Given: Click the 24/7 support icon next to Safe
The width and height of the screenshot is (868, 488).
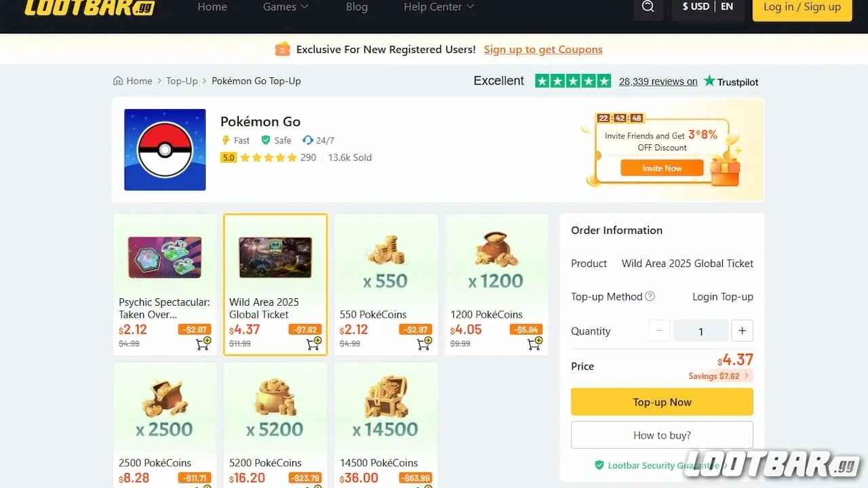Looking at the screenshot, I should 307,140.
